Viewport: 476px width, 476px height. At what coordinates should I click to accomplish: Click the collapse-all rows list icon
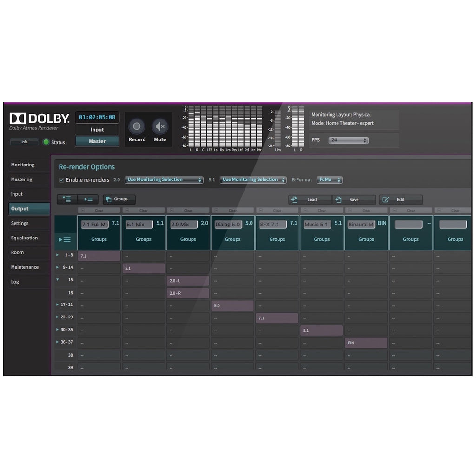pyautogui.click(x=88, y=199)
